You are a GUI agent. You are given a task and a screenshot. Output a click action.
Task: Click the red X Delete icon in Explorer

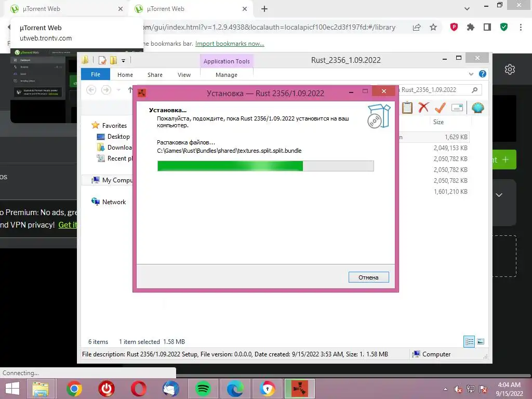(x=423, y=108)
